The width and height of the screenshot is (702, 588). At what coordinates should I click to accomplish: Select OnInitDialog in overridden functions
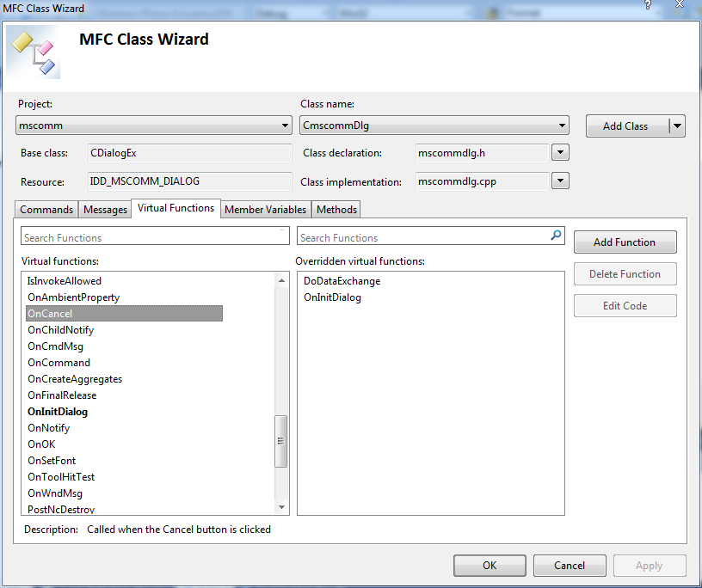(332, 297)
